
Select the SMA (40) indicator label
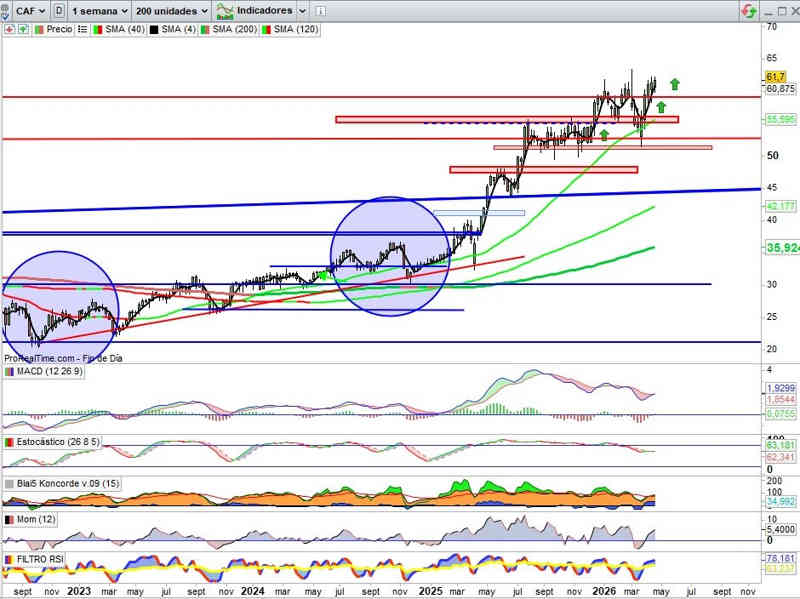124,30
